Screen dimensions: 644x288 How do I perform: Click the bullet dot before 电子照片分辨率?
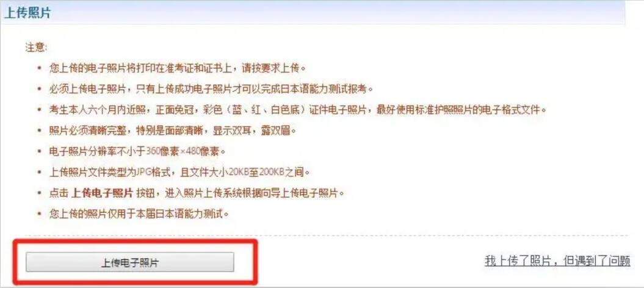[x=39, y=151]
